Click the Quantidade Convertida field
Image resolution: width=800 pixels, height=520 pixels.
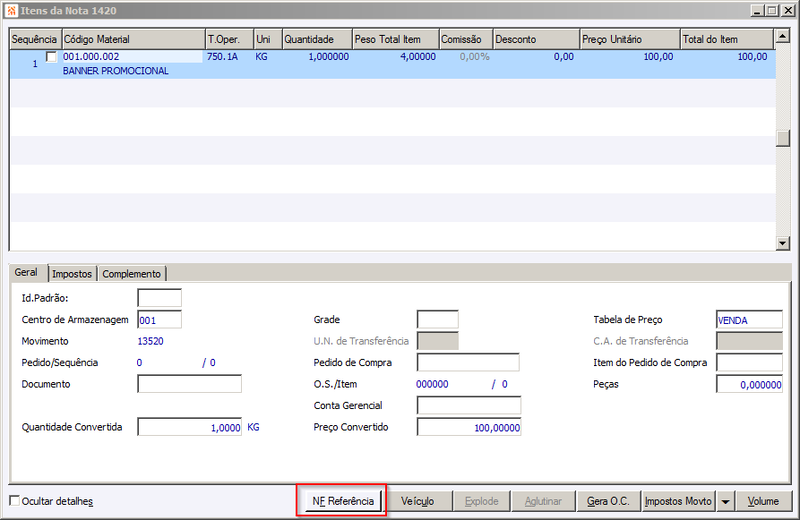point(189,427)
